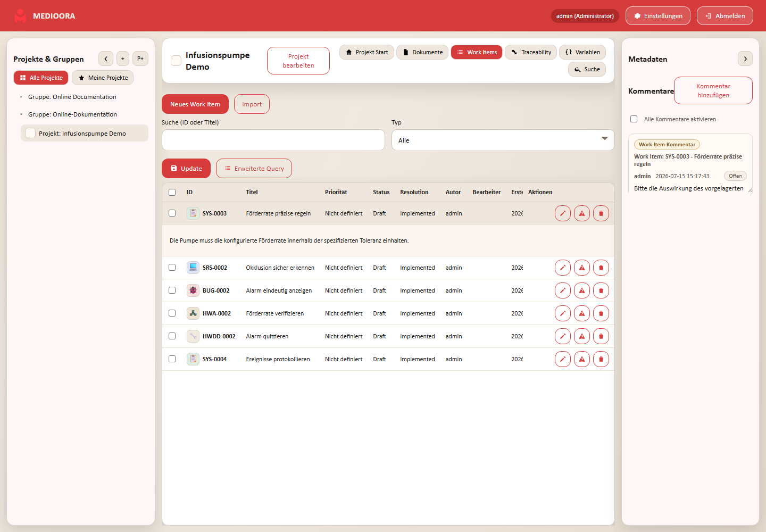Delete work item BUG-0002 via trash icon

click(601, 290)
